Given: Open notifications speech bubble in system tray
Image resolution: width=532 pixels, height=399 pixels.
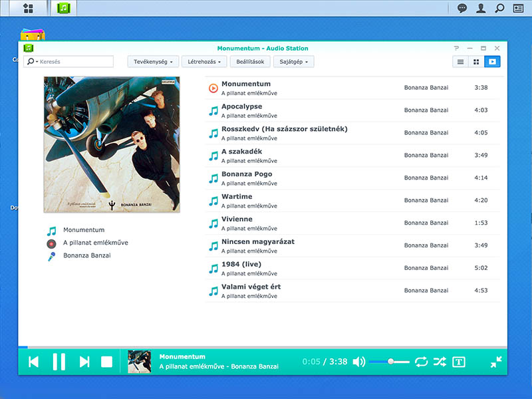Looking at the screenshot, I should (x=464, y=8).
